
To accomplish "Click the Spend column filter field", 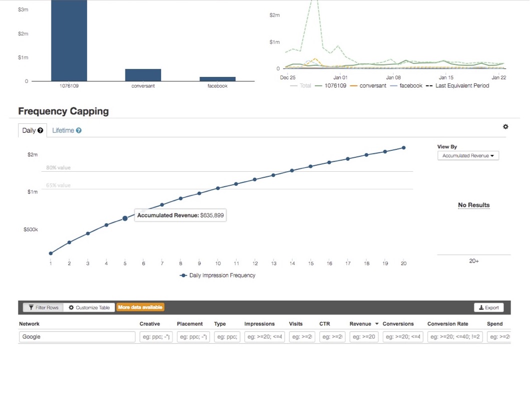I will point(499,337).
